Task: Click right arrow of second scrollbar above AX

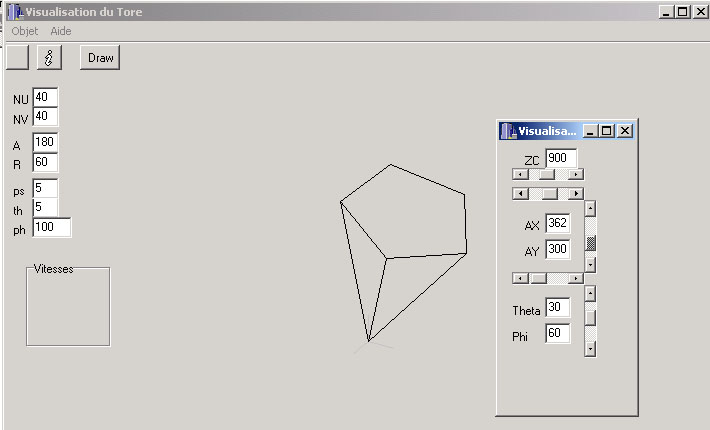Action: point(576,194)
